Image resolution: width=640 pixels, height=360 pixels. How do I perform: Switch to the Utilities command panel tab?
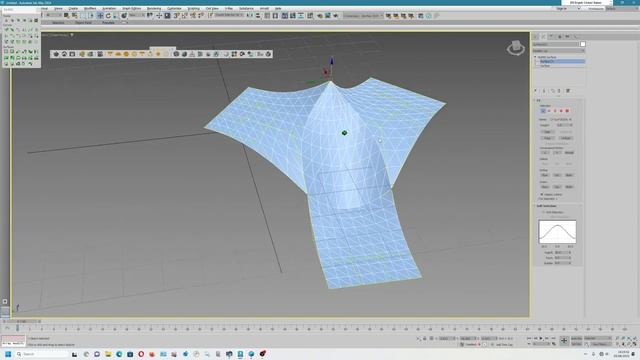[575, 36]
